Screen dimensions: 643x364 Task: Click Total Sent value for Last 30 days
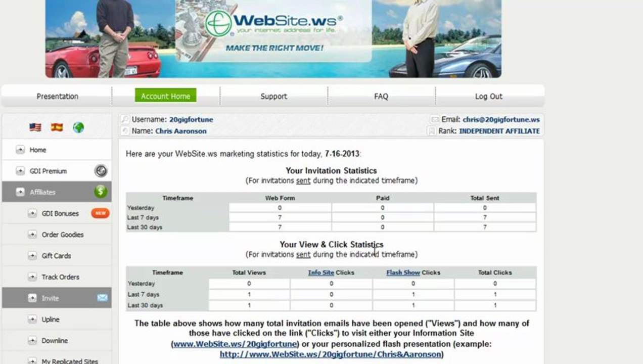click(485, 227)
